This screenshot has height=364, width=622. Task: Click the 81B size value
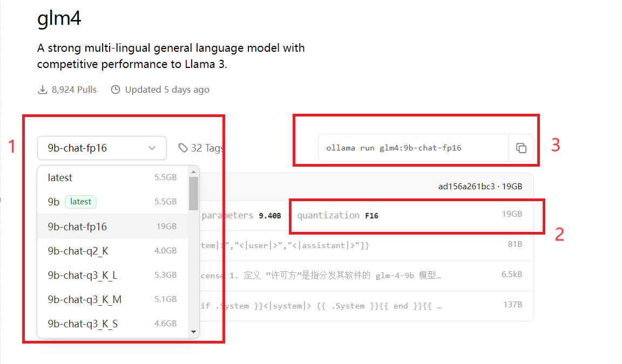pos(515,244)
